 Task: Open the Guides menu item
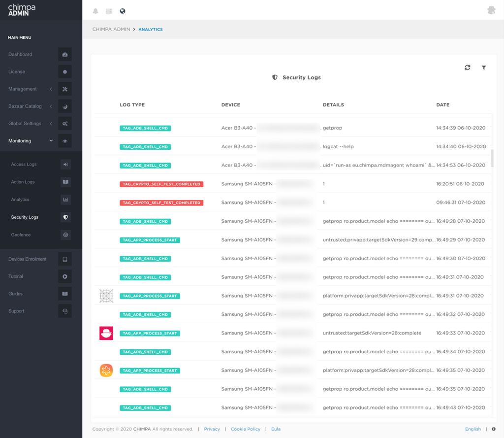(15, 294)
